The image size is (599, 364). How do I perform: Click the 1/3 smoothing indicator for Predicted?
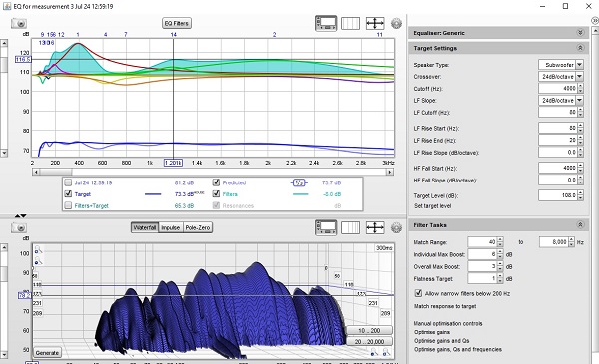pos(299,182)
